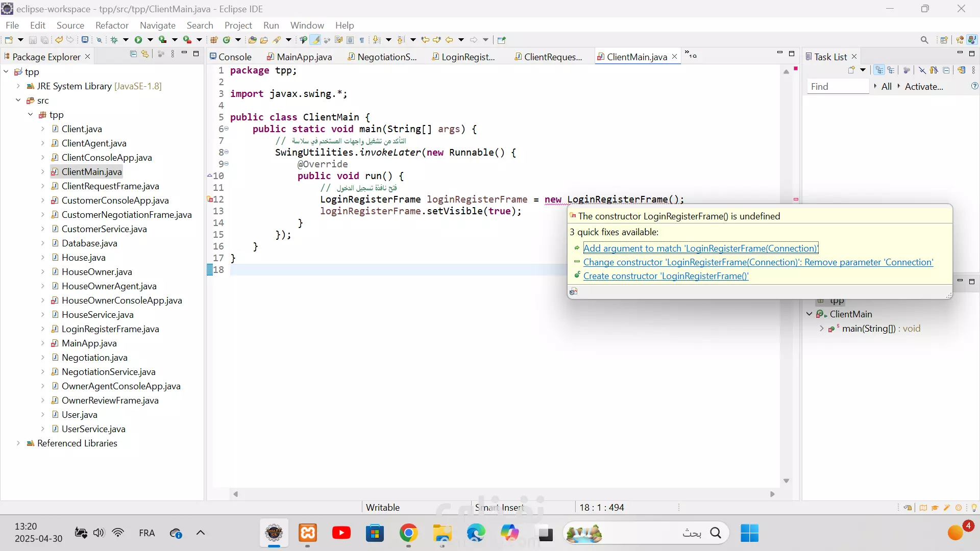Apply 'Add argument to match' quick fix
This screenshot has height=551, width=980.
[700, 248]
